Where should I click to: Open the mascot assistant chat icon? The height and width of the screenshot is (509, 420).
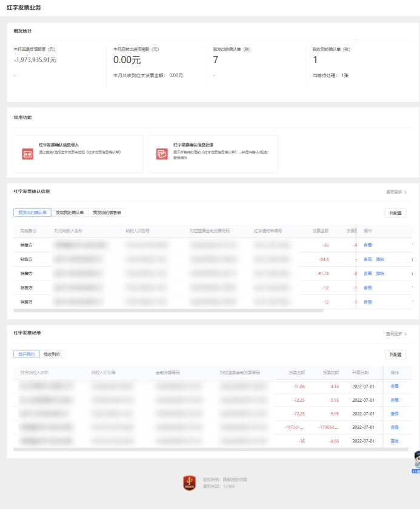(416, 461)
